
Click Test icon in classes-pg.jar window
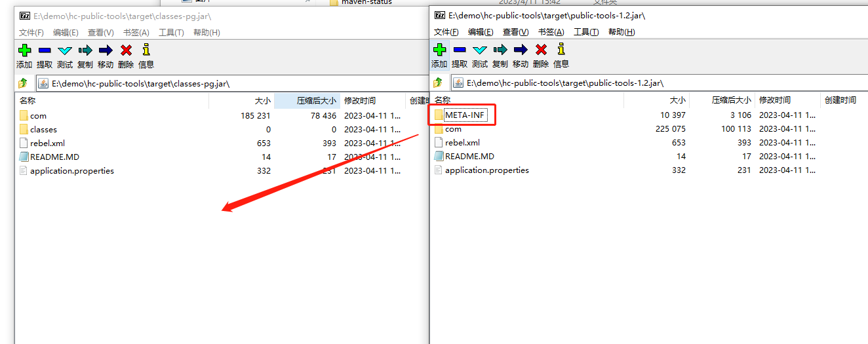(x=65, y=50)
